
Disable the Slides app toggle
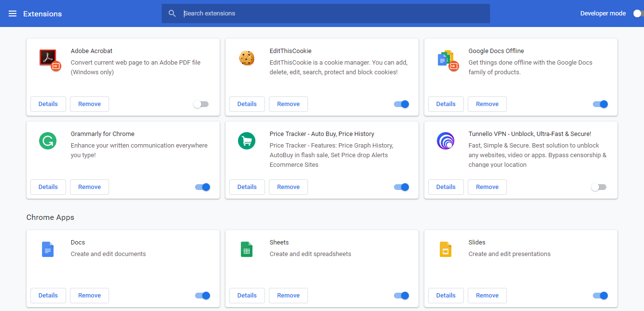point(601,296)
